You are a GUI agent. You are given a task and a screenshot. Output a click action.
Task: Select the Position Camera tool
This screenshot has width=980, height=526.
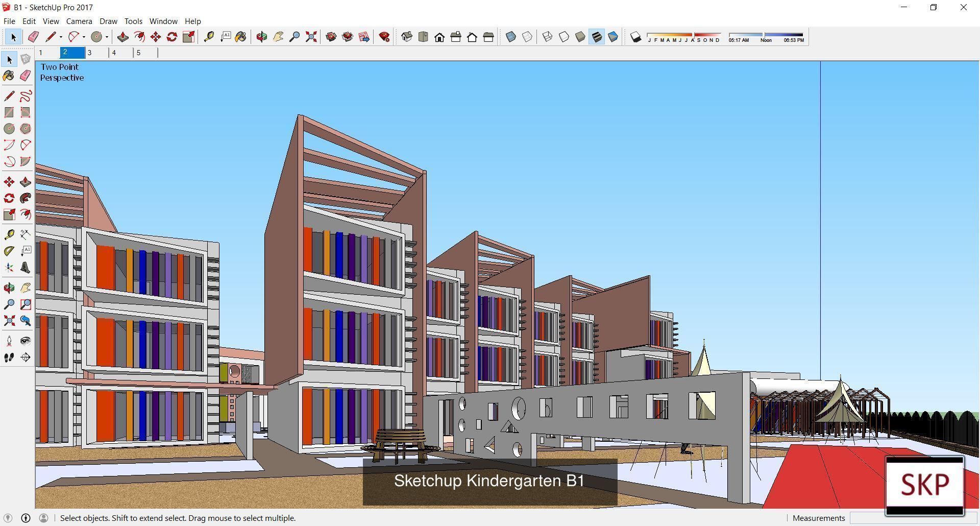(9, 341)
